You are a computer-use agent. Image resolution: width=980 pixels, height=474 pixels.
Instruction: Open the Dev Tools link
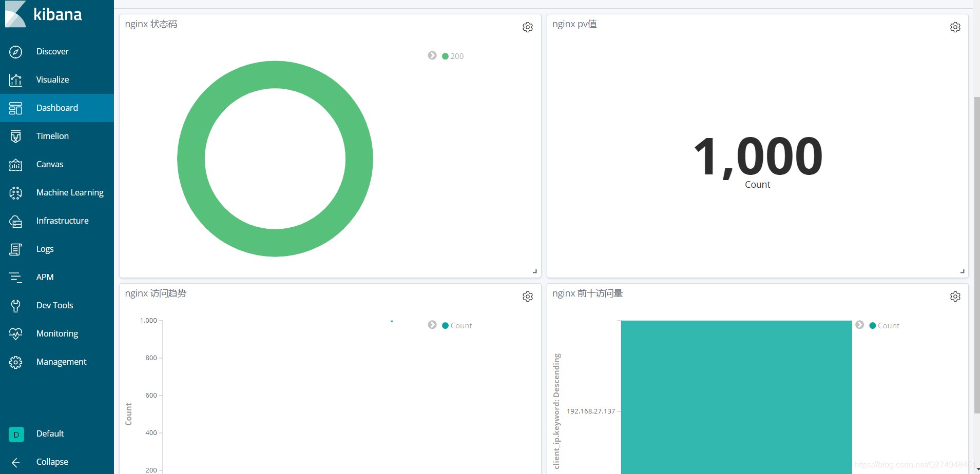click(54, 305)
